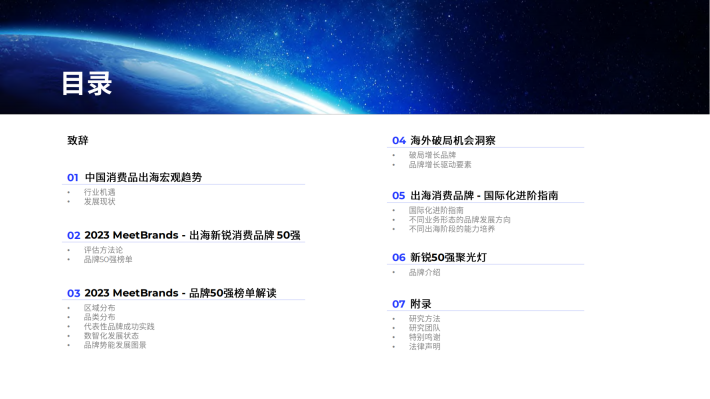The width and height of the screenshot is (710, 399).
Task: Open section 03 品牌50强榜单解读
Action: 172,293
